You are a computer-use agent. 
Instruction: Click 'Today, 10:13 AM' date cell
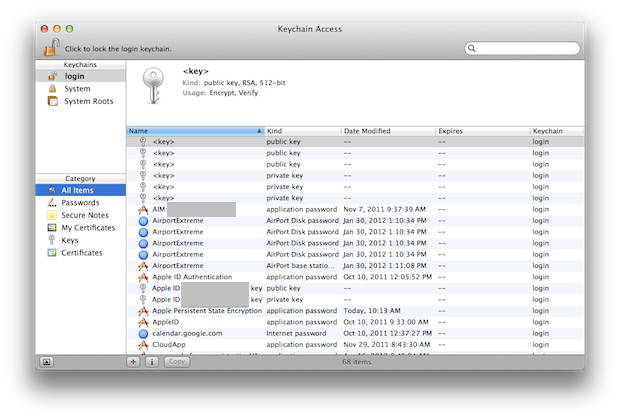pyautogui.click(x=372, y=311)
